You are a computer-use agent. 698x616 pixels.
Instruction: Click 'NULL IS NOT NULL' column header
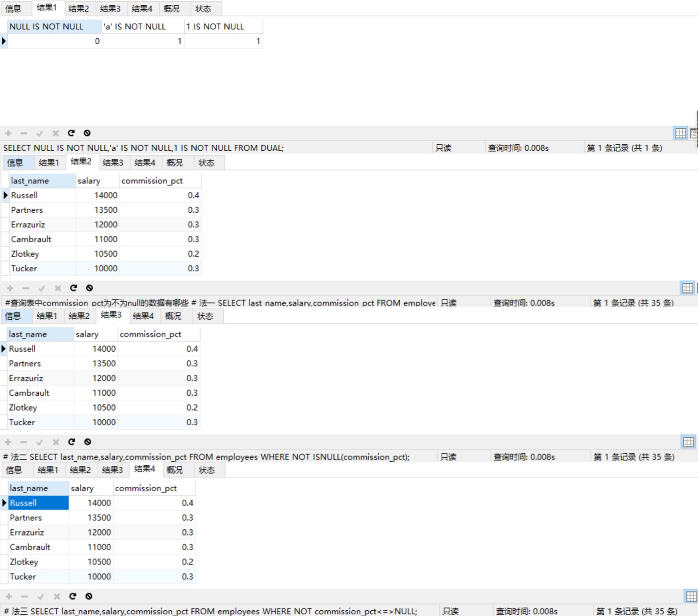pyautogui.click(x=55, y=26)
